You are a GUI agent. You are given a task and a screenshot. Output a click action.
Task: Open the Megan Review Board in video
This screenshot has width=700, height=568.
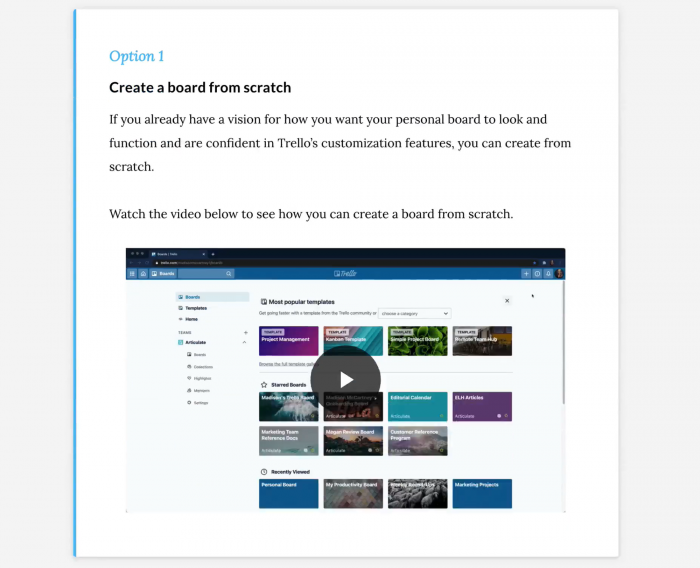[x=353, y=441]
